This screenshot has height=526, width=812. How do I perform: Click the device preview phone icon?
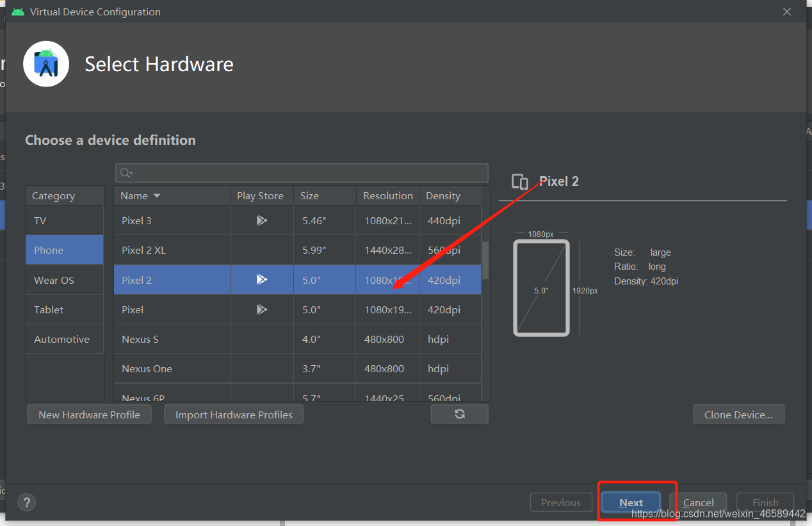point(520,182)
